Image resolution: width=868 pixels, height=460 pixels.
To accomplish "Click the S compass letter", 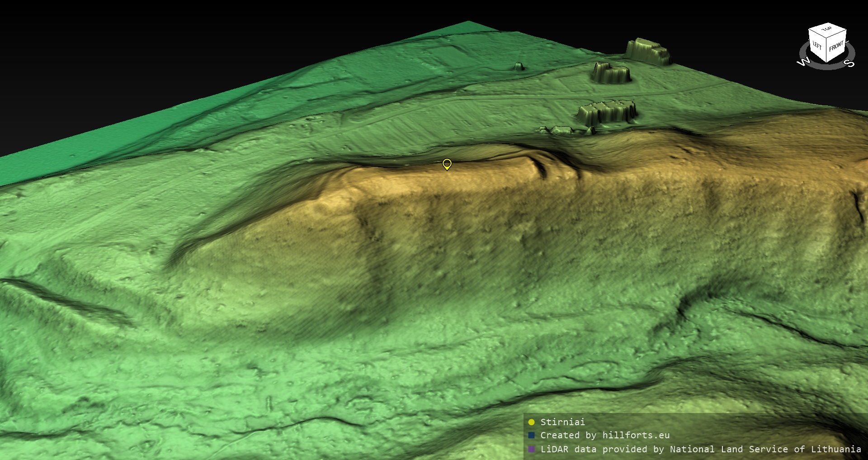I will [x=850, y=64].
